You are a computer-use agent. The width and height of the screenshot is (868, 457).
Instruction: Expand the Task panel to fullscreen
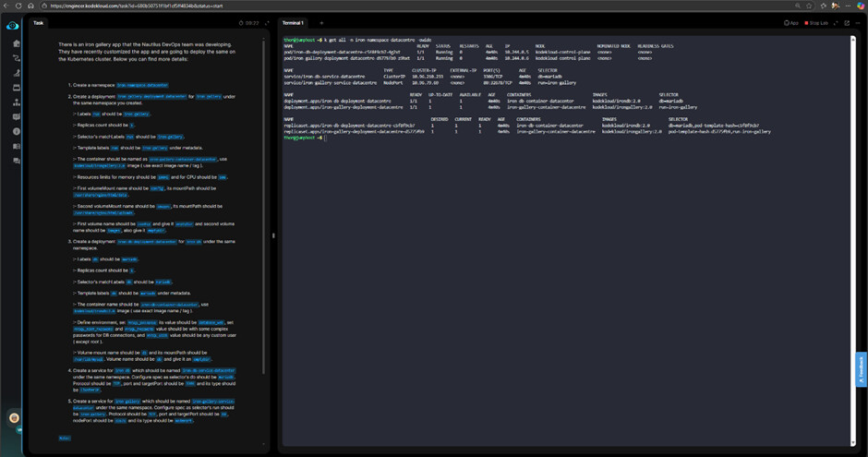tap(267, 23)
